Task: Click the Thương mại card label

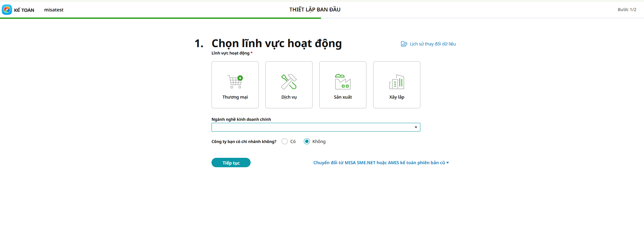Action: point(235,97)
